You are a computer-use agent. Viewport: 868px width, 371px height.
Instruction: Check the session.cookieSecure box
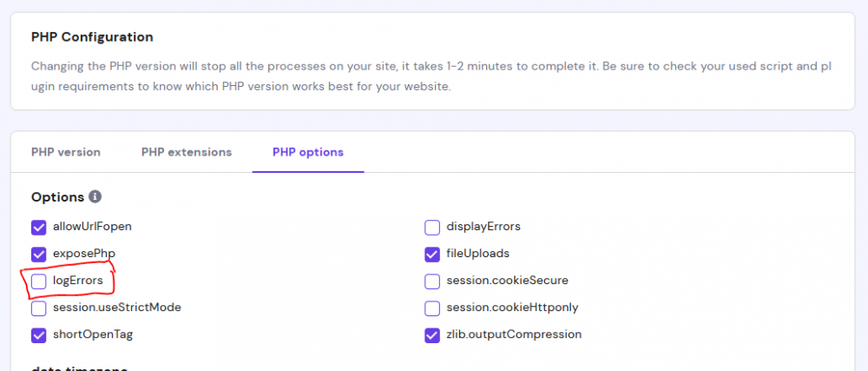432,282
